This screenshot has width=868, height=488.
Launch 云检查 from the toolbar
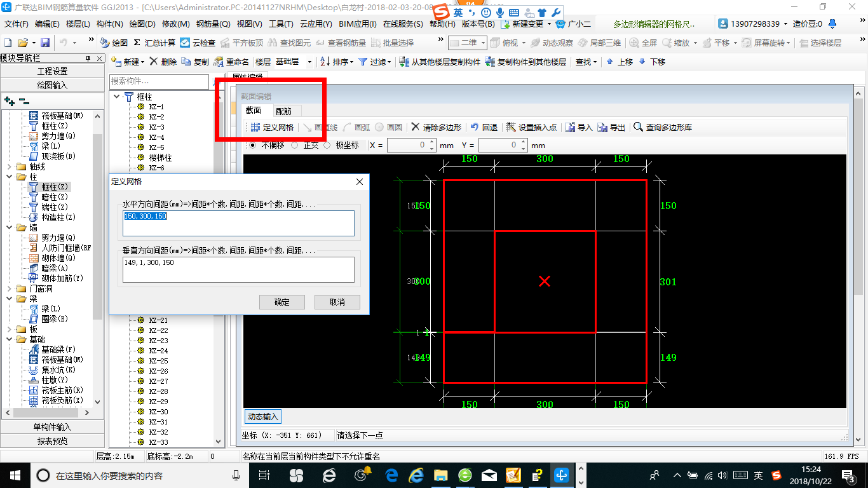198,43
